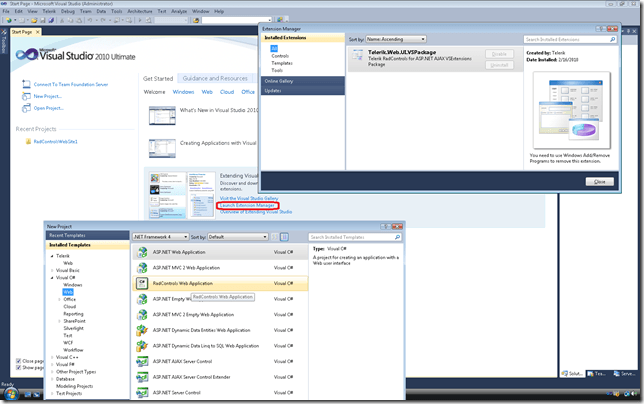This screenshot has height=404, width=644.
Task: Select Reporting under Visual C# templates
Action: (73, 314)
